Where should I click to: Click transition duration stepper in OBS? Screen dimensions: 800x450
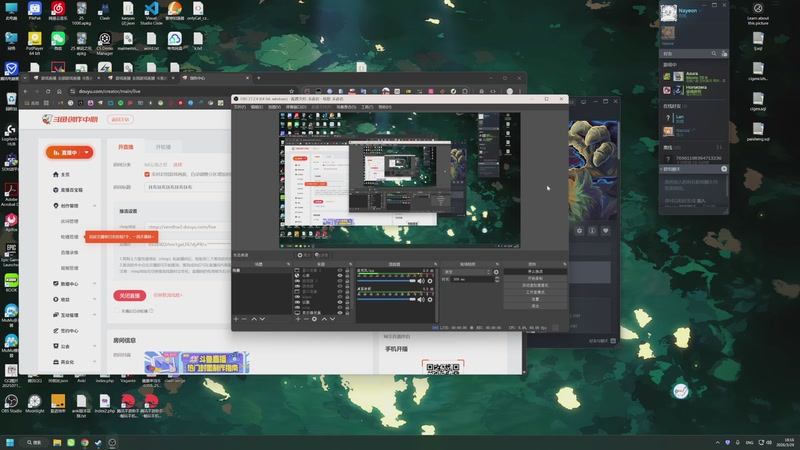[x=497, y=279]
